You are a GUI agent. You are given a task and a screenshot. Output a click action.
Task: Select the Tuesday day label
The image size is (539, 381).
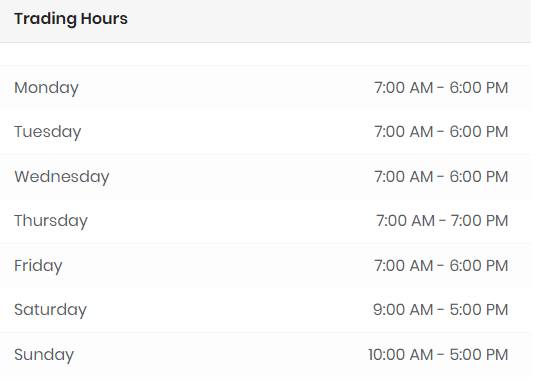[48, 132]
